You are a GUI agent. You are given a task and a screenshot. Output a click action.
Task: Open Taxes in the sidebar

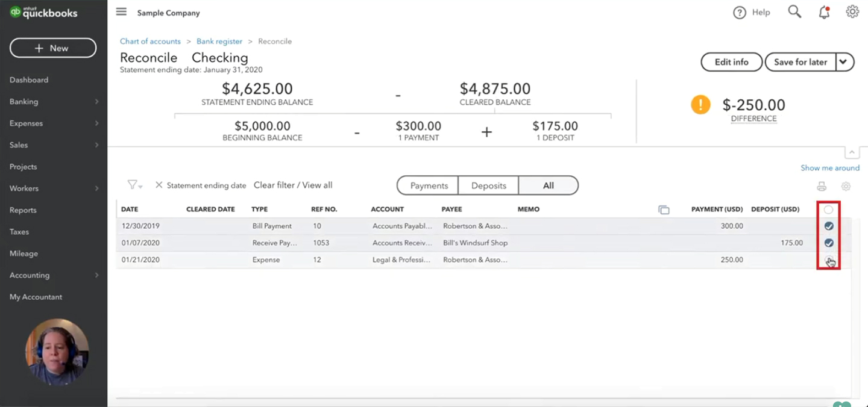(x=19, y=232)
